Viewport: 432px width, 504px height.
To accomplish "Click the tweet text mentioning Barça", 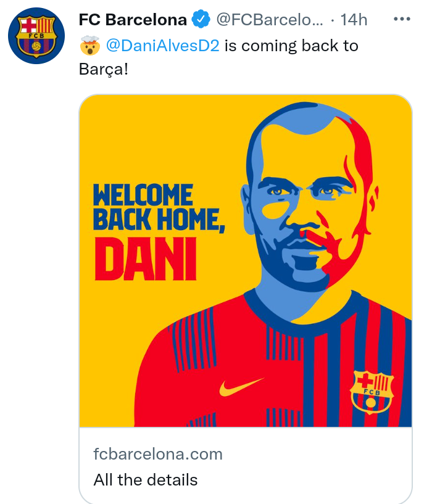I will click(x=290, y=46).
